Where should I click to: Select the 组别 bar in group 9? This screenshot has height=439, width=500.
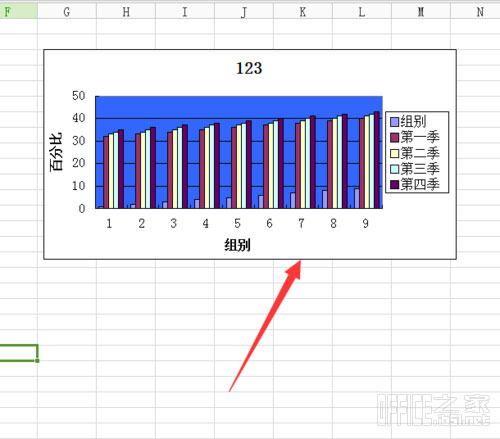pos(357,198)
